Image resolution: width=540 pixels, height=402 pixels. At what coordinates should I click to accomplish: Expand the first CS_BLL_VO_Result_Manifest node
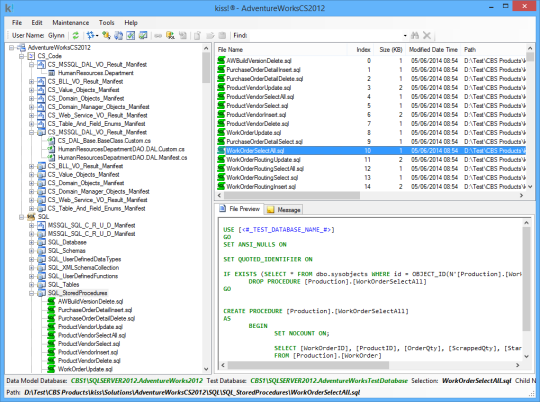32,81
